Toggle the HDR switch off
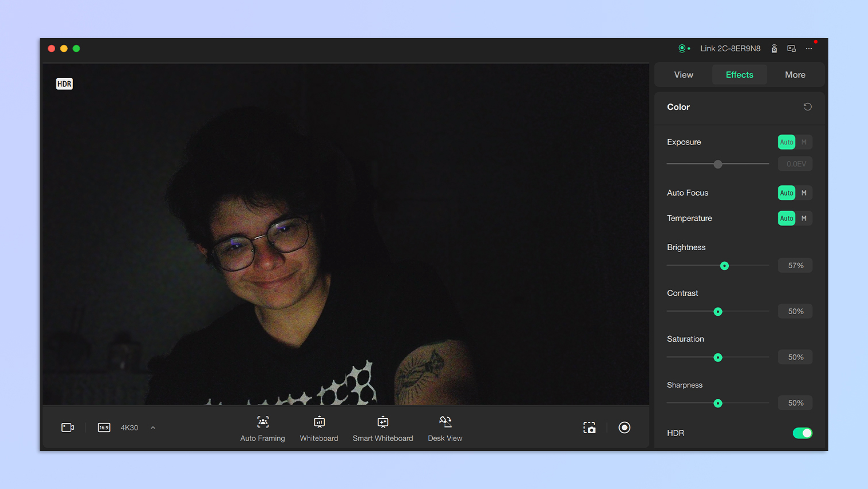This screenshot has height=489, width=868. (802, 433)
